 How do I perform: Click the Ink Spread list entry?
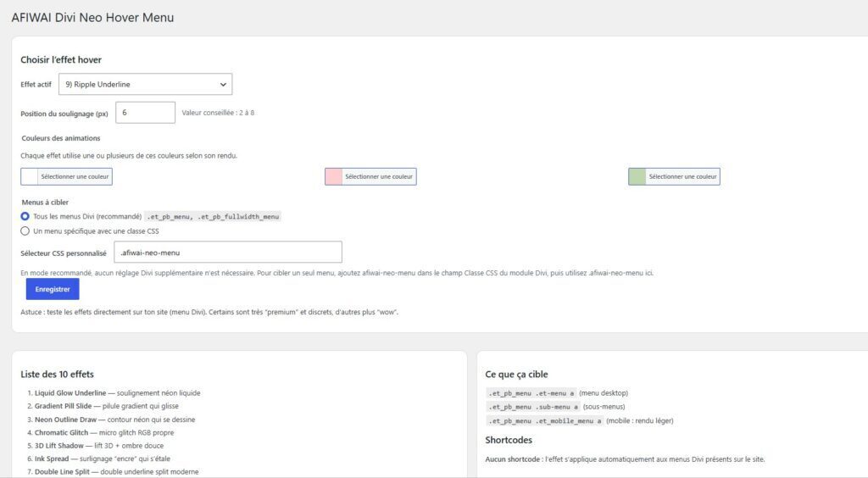tap(103, 459)
